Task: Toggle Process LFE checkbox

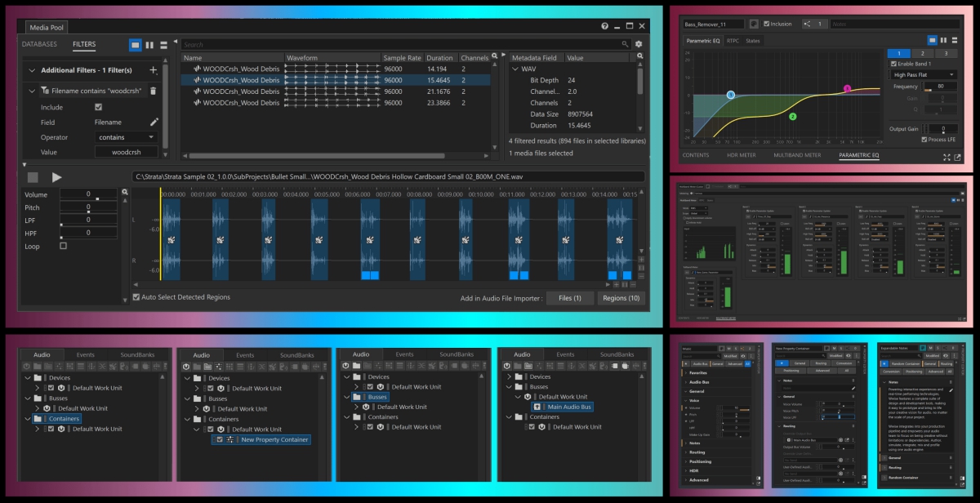Action: pos(924,140)
